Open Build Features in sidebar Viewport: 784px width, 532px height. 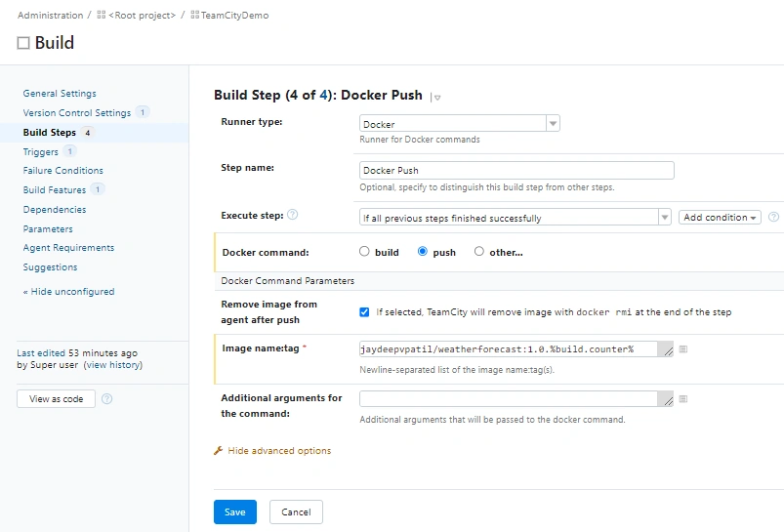(55, 190)
